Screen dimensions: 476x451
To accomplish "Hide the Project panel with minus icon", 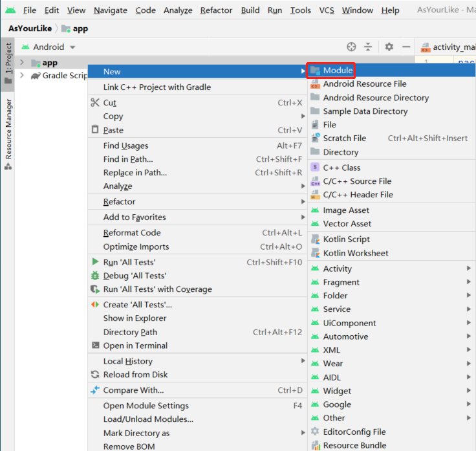I will (x=406, y=47).
